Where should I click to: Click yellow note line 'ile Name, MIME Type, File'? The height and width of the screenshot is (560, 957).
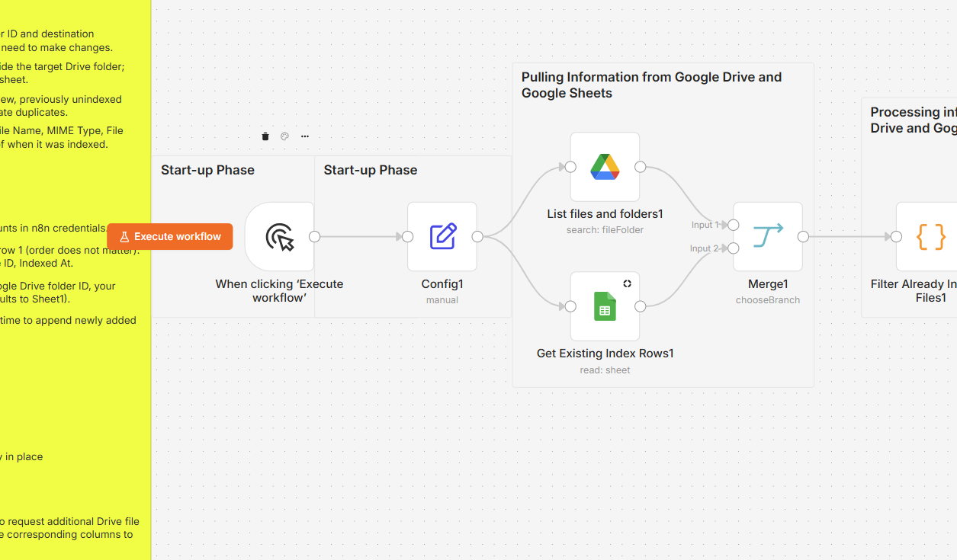62,130
